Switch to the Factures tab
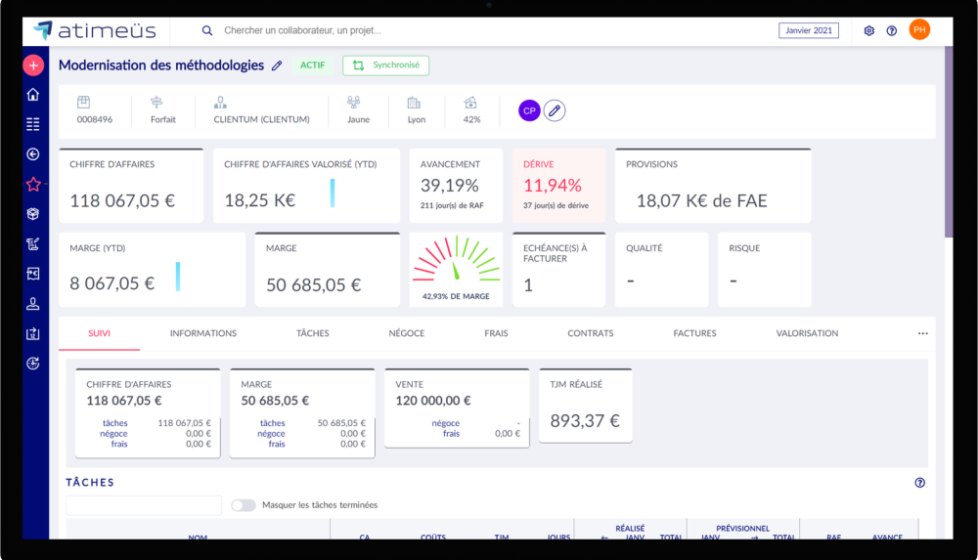The image size is (978, 560). pos(694,333)
